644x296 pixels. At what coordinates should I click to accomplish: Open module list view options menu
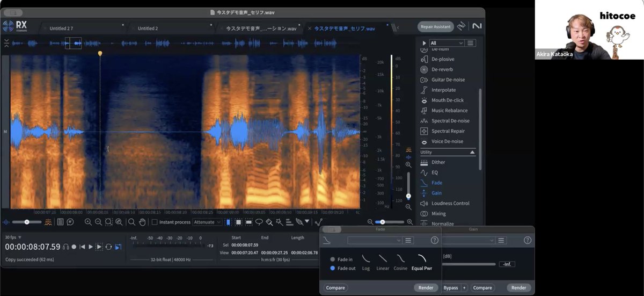471,43
